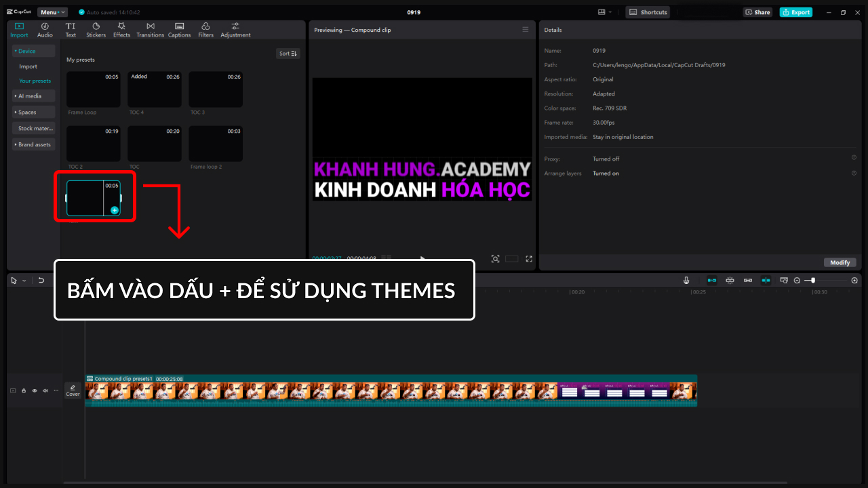Screen dimensions: 868x488
Task: Lock the main video track
Action: pos(24,390)
